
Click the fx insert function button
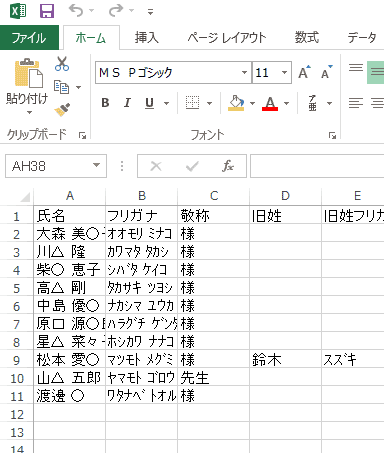coord(228,166)
